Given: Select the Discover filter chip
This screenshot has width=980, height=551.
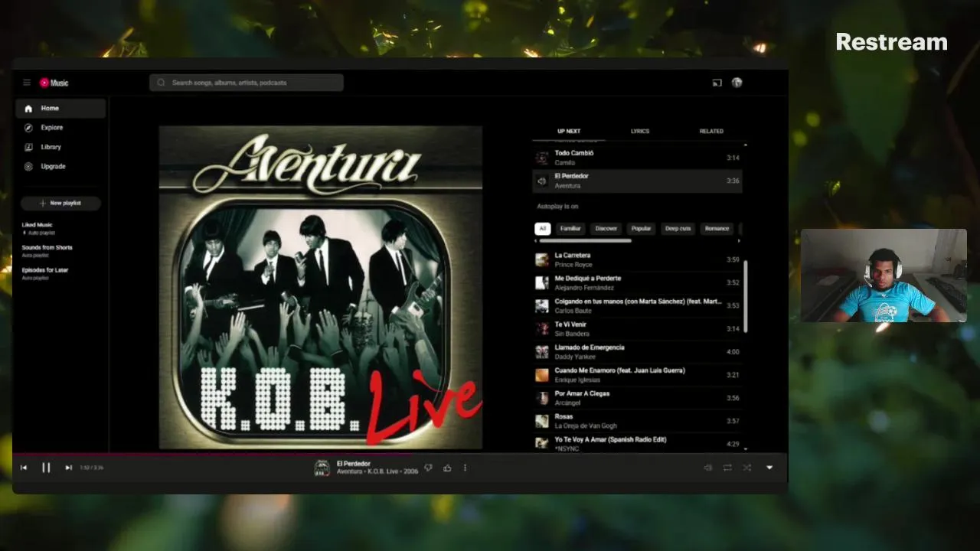Looking at the screenshot, I should (606, 228).
